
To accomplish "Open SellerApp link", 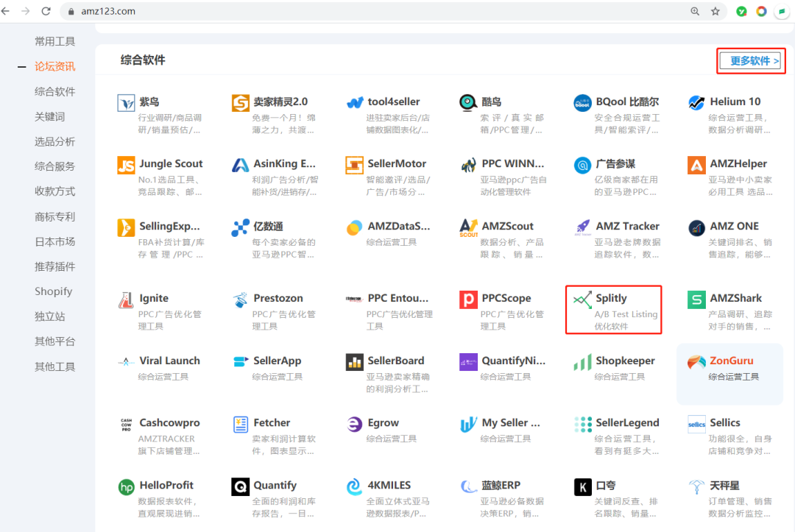I will coord(278,361).
